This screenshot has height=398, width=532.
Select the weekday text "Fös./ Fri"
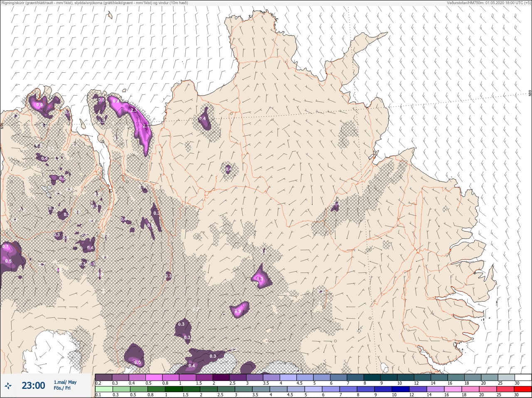(62, 389)
